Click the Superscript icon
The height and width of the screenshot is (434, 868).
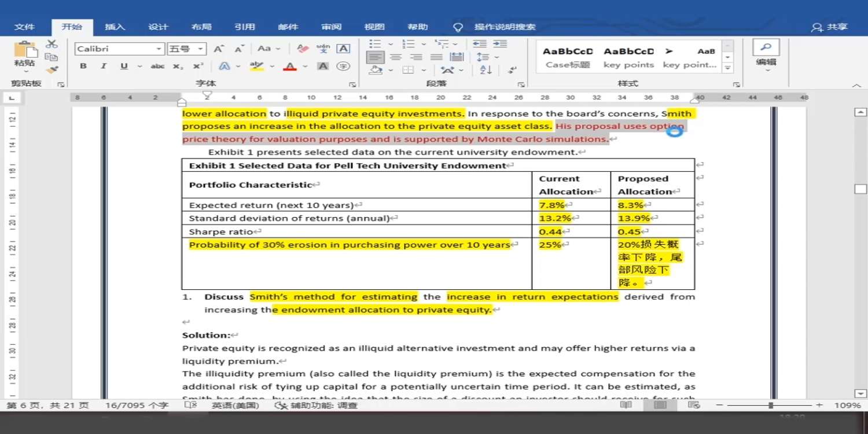tap(198, 67)
